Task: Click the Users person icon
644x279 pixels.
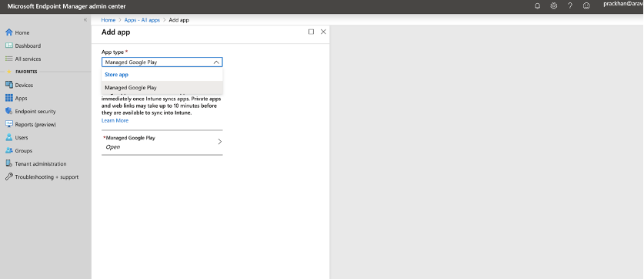Action: tap(9, 137)
